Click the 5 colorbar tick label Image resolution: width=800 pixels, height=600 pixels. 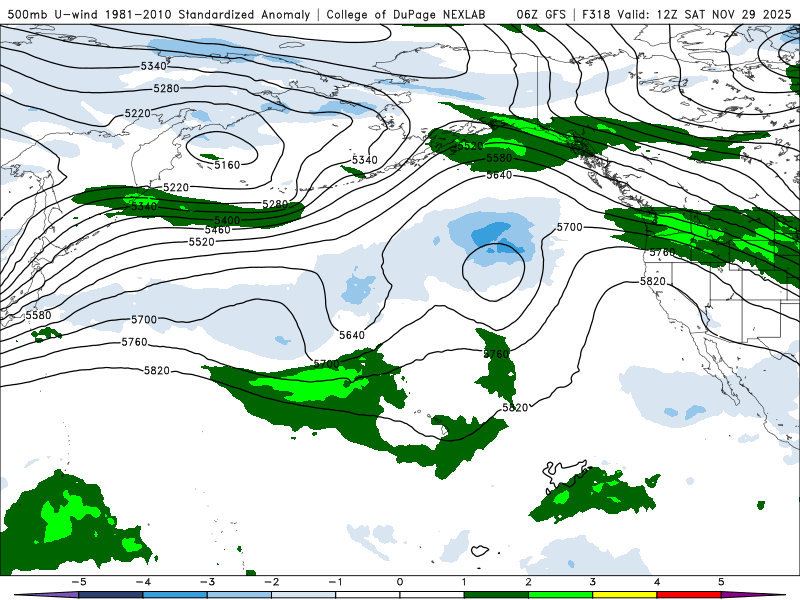[x=721, y=582]
